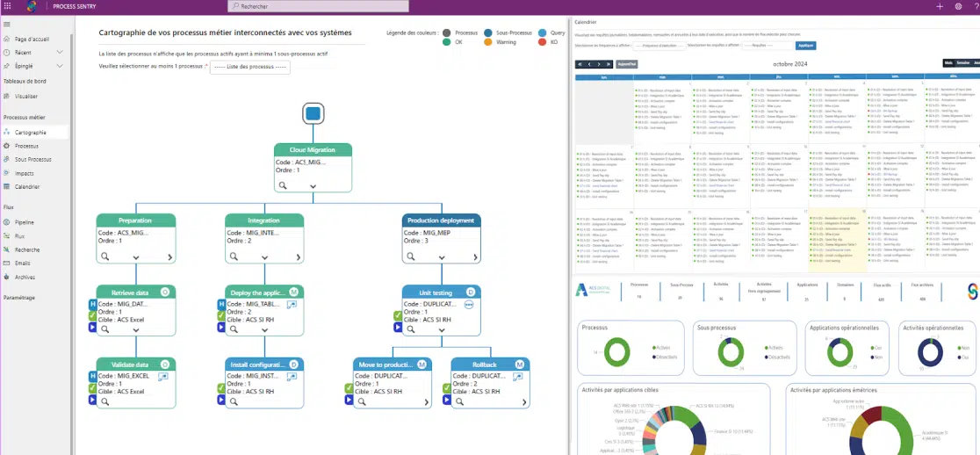Click magnifier icon on Production deployment node
The image size is (980, 455).
tap(411, 256)
